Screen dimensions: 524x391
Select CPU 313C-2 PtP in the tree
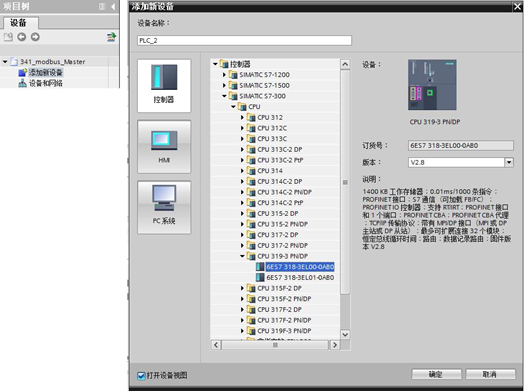tap(280, 160)
